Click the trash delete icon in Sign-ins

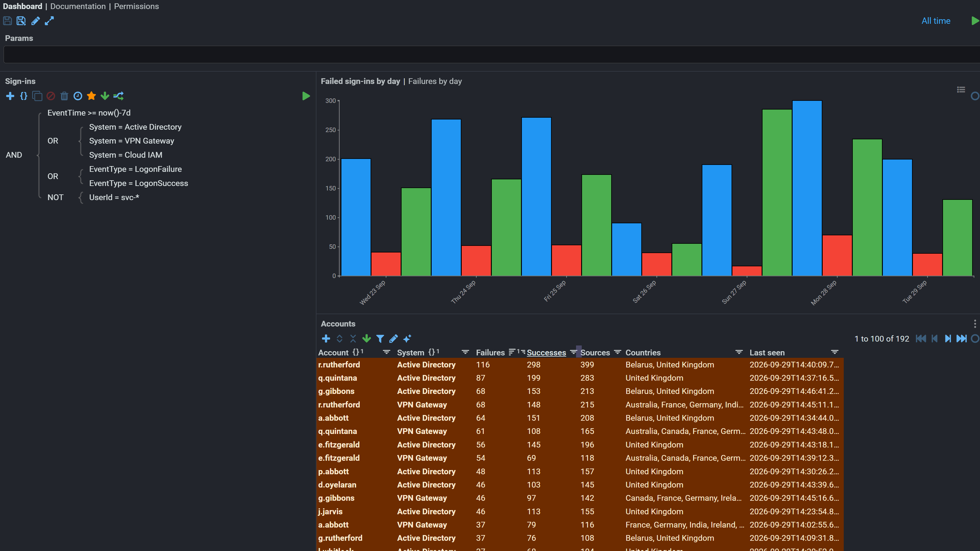[64, 96]
